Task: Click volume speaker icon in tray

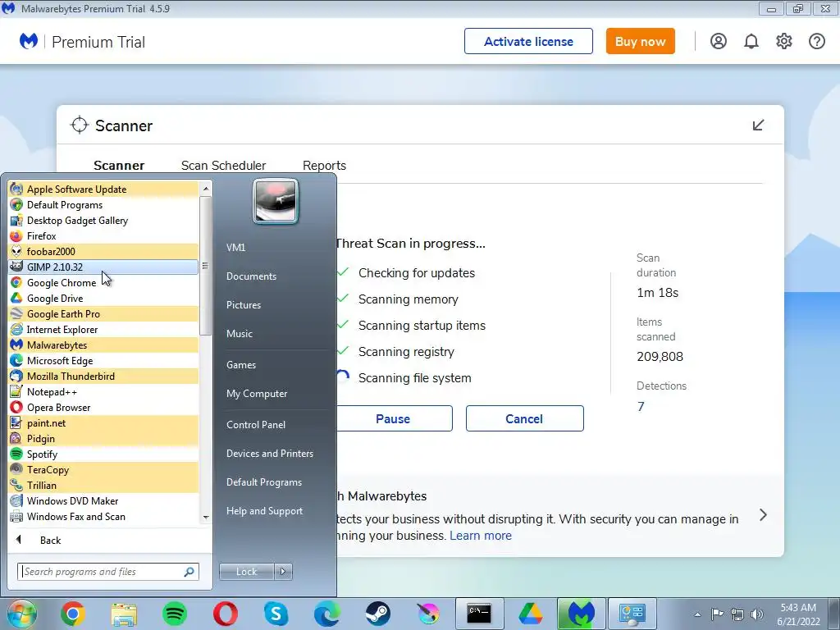Action: coord(757,614)
